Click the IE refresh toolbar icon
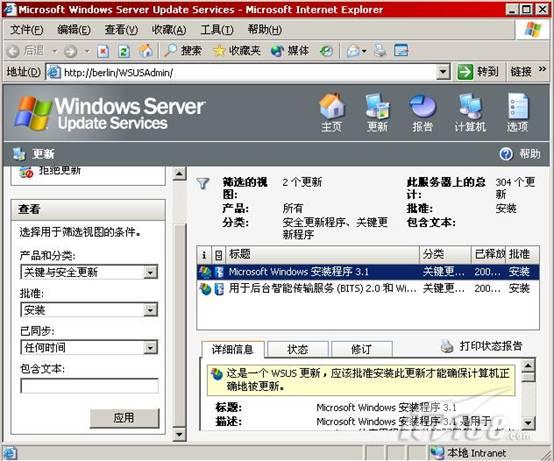The height and width of the screenshot is (461, 554). coord(124,51)
